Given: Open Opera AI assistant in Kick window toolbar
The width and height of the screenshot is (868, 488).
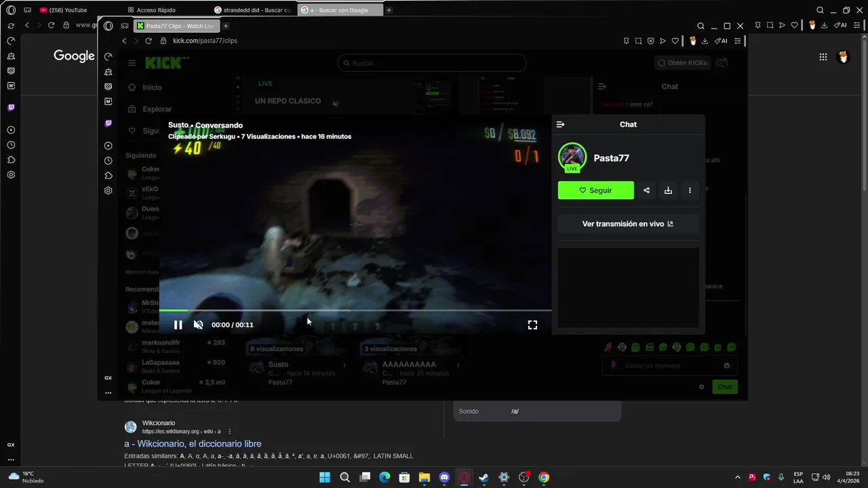Looking at the screenshot, I should click(721, 41).
